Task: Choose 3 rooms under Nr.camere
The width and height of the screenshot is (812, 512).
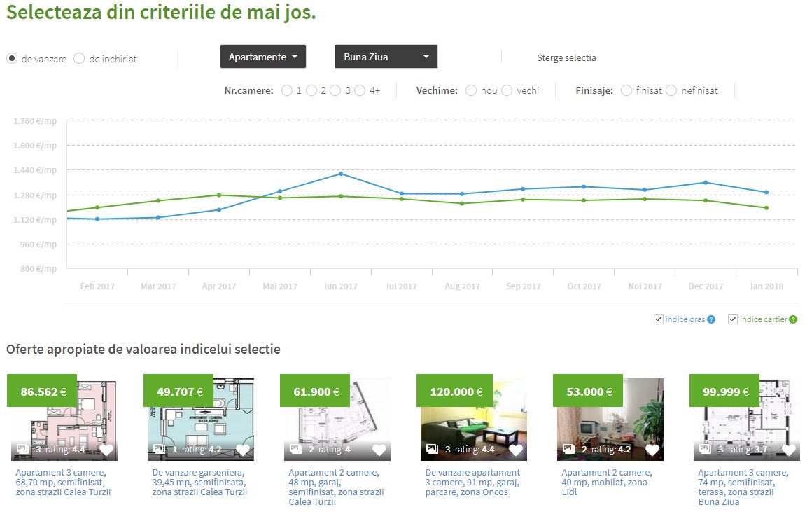Action: click(335, 90)
